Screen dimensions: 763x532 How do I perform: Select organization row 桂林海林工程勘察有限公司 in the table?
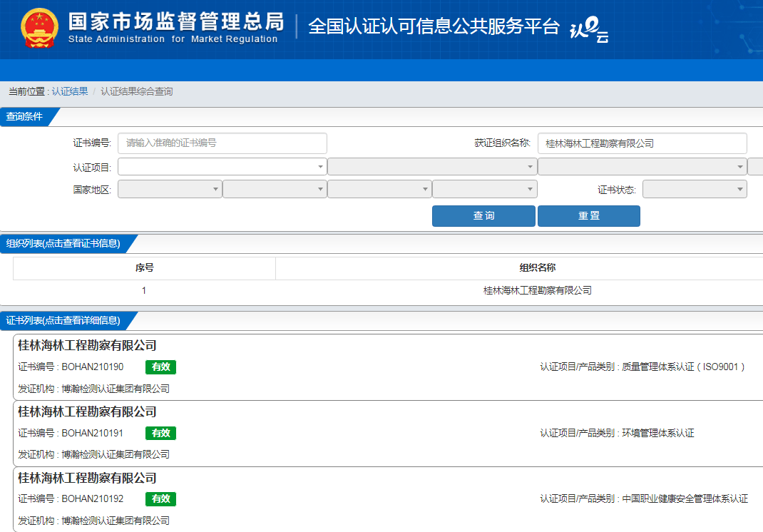tap(537, 290)
